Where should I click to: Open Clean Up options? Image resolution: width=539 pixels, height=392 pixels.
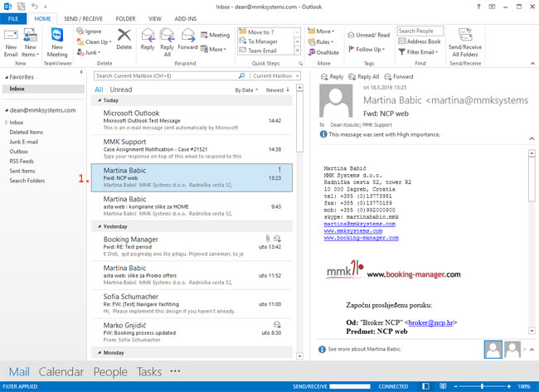coord(94,42)
